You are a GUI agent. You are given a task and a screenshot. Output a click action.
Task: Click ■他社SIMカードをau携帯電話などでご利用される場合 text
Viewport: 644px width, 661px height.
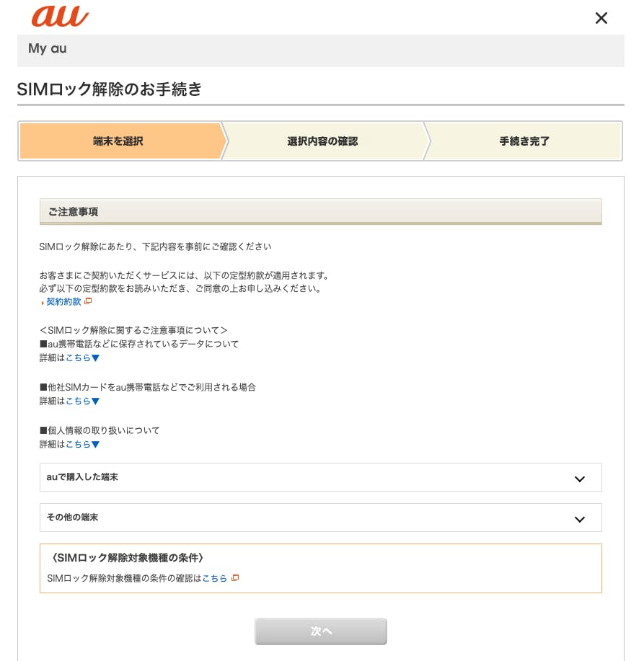148,387
